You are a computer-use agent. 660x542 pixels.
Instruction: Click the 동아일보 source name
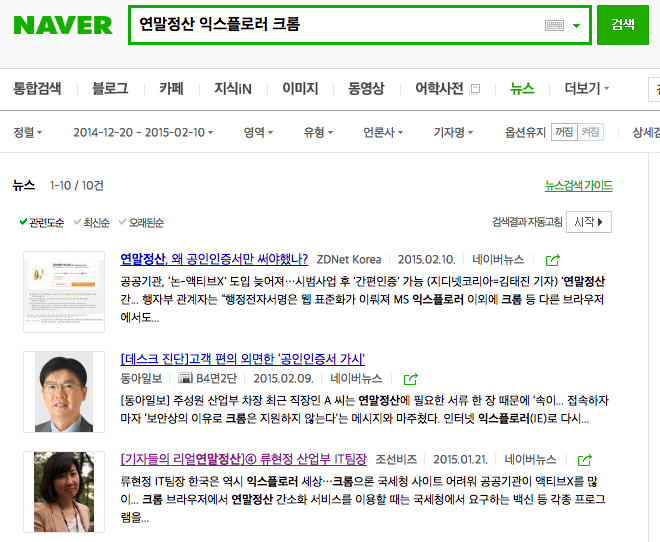[x=141, y=378]
